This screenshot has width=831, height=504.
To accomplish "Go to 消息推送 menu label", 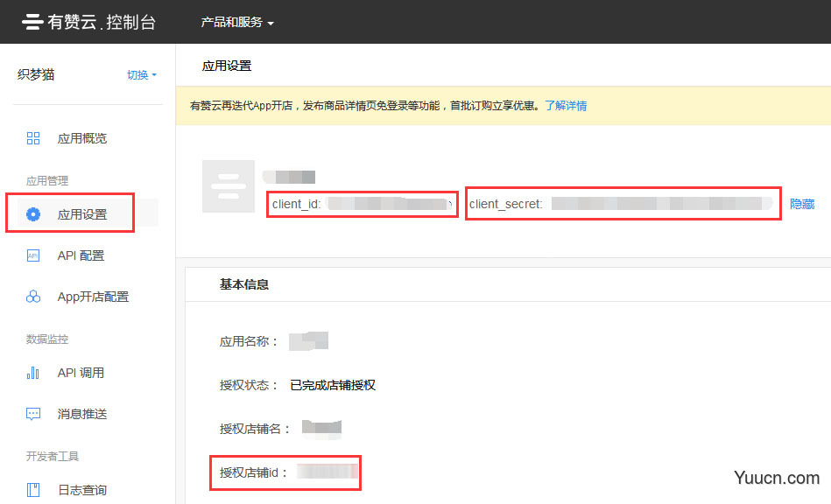I will pos(82,414).
